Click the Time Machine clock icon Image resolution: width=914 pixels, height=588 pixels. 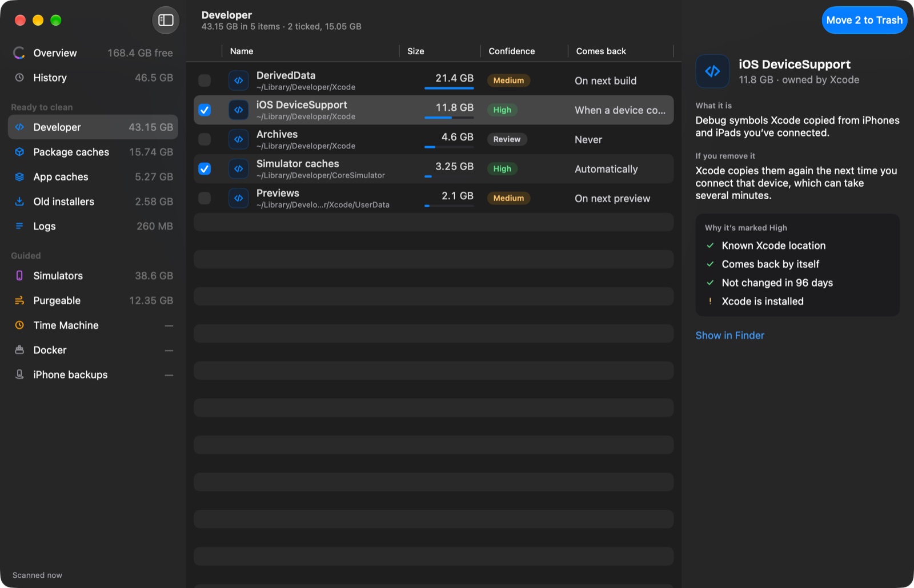click(x=19, y=325)
